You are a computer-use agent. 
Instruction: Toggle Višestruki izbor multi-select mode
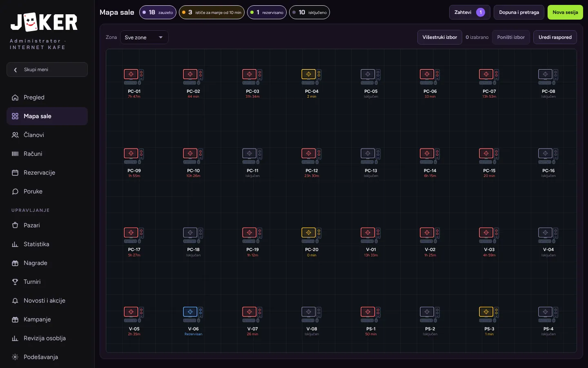[x=440, y=37]
